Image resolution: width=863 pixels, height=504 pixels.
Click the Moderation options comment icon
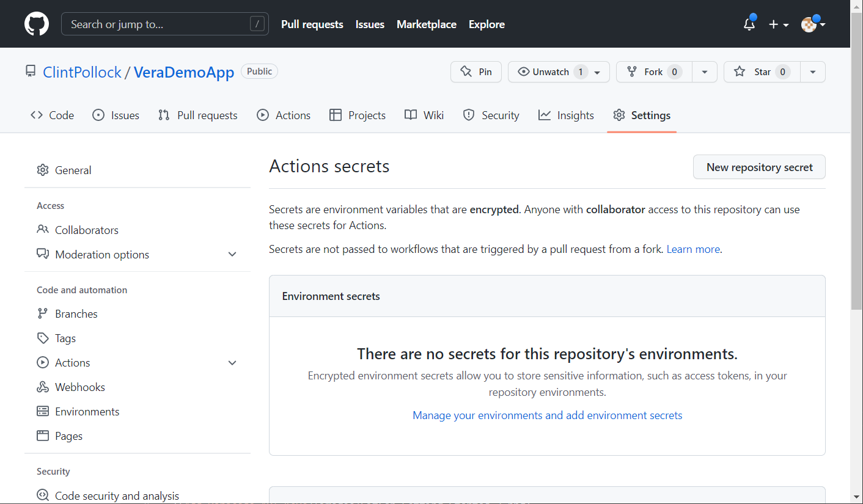click(x=43, y=254)
